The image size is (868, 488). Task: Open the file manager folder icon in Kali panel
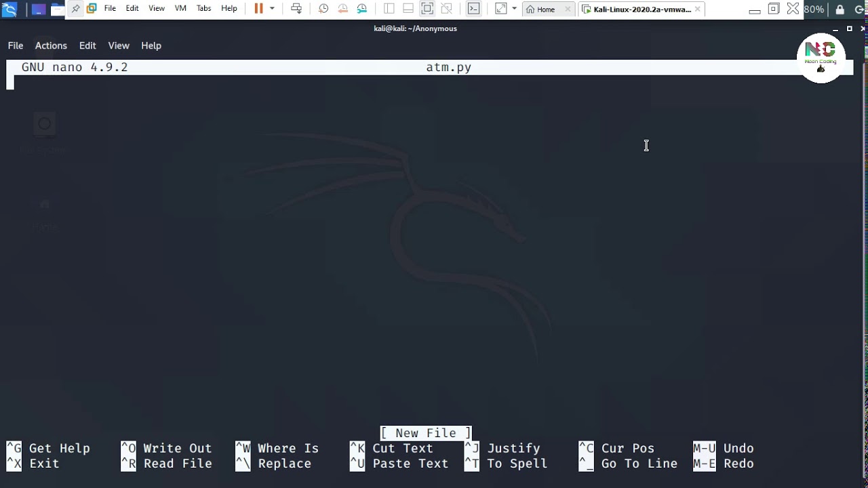click(58, 9)
